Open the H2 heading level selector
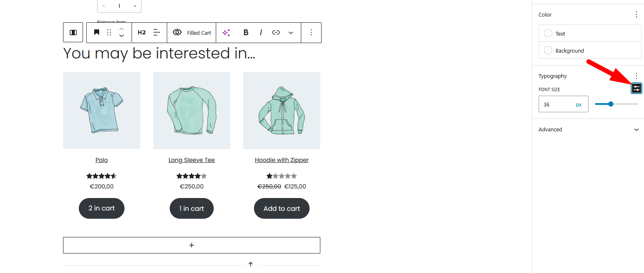644x273 pixels. pyautogui.click(x=141, y=32)
